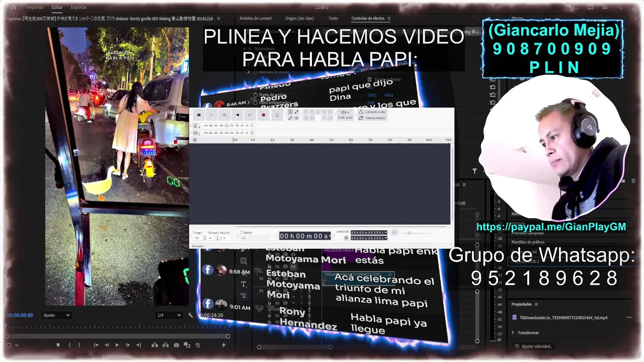Play the Premiere program monitor
Viewport: 644px width, 362px height.
[x=117, y=345]
